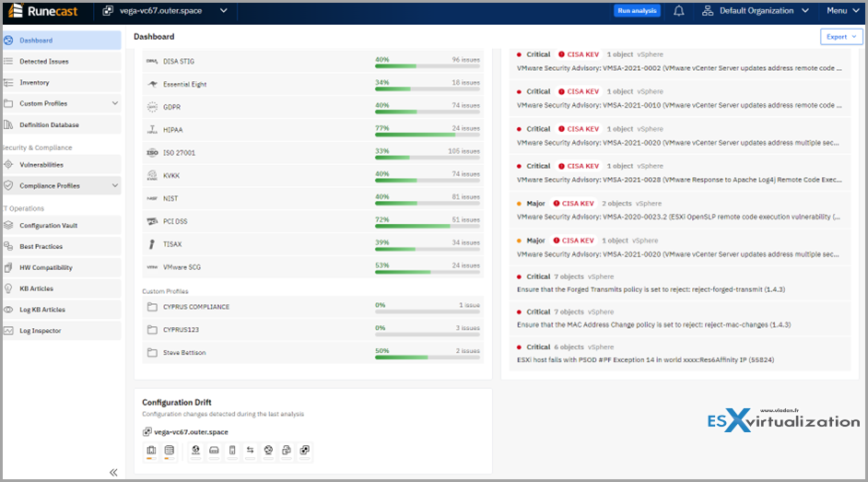
Task: Click KVKK profile icon
Action: point(152,175)
